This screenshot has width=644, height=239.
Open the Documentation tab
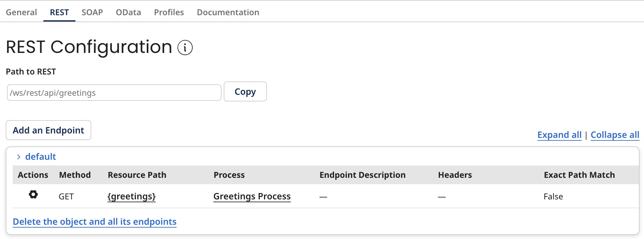click(x=228, y=12)
